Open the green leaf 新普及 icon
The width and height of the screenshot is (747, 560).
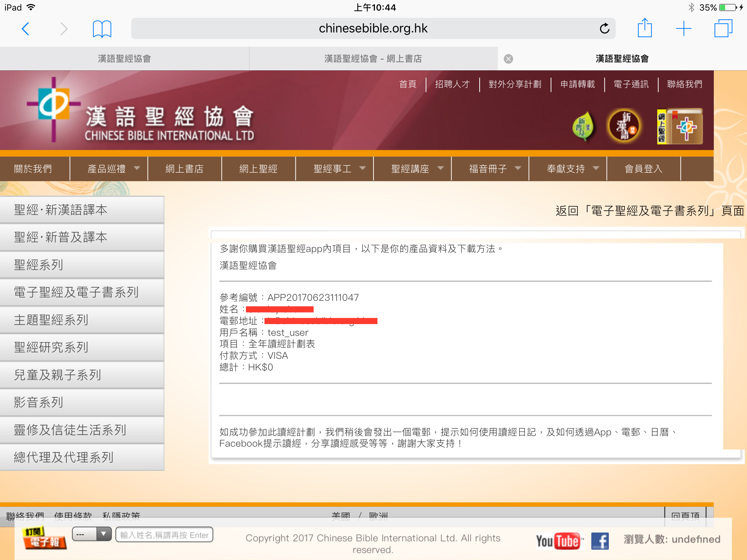point(583,127)
